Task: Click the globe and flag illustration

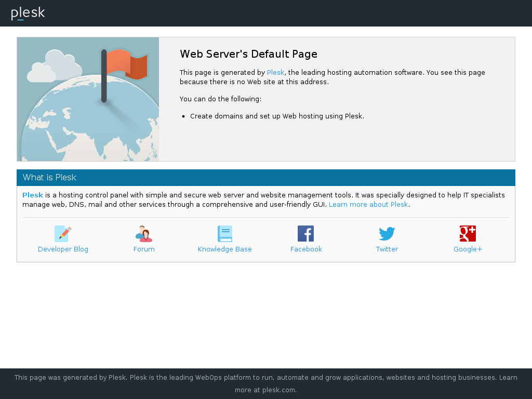Action: click(x=88, y=99)
